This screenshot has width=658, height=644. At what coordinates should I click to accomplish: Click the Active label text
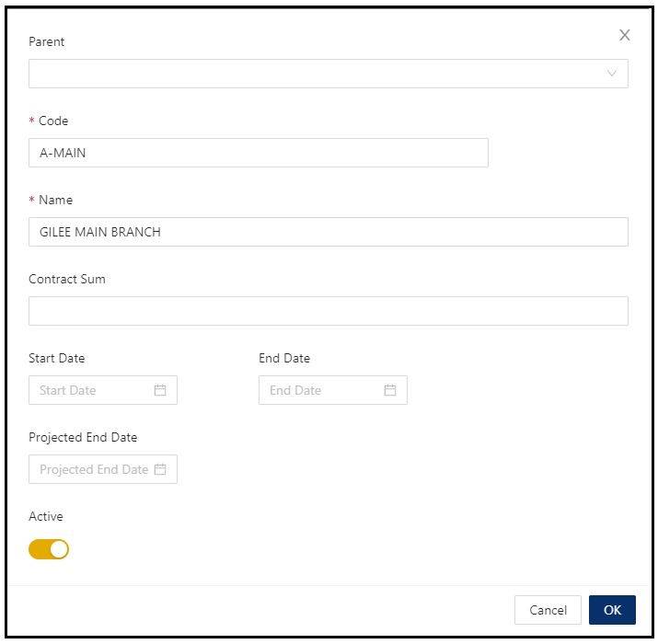click(46, 516)
